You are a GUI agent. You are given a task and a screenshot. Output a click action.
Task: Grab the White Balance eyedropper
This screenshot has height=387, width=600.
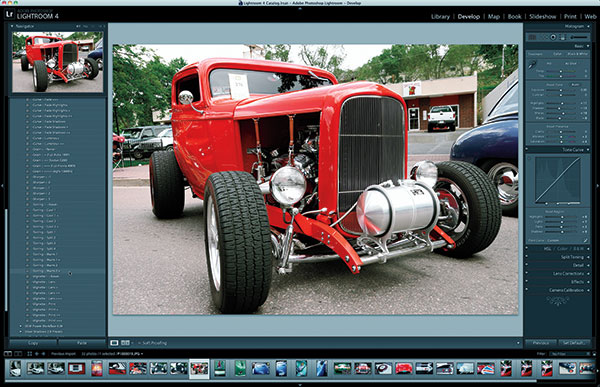[532, 65]
